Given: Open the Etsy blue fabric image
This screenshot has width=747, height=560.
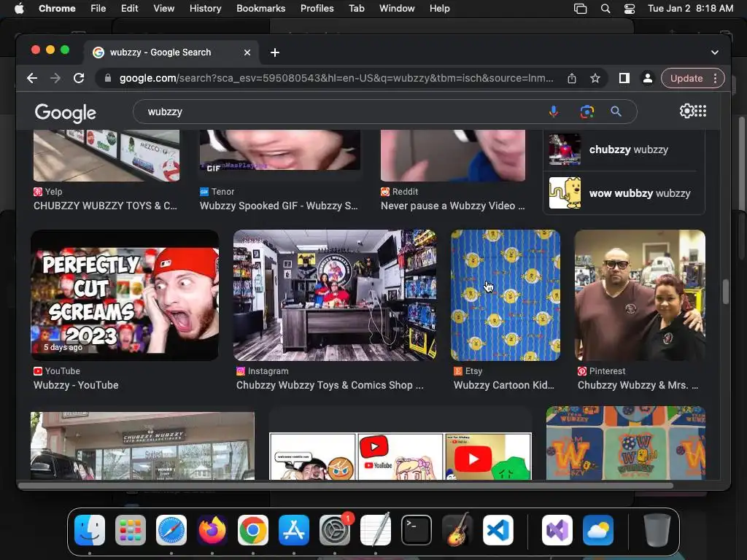Looking at the screenshot, I should point(506,295).
